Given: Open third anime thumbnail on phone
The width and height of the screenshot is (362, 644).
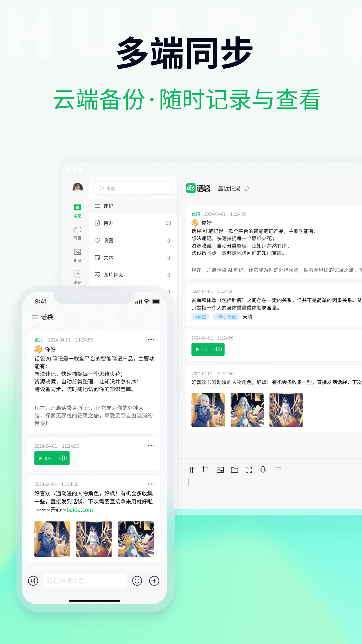Looking at the screenshot, I should [136, 539].
